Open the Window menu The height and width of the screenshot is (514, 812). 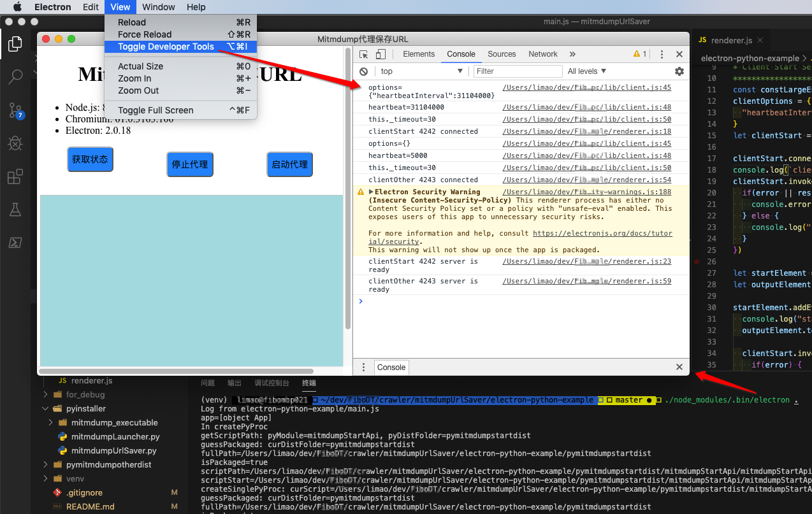click(x=159, y=7)
